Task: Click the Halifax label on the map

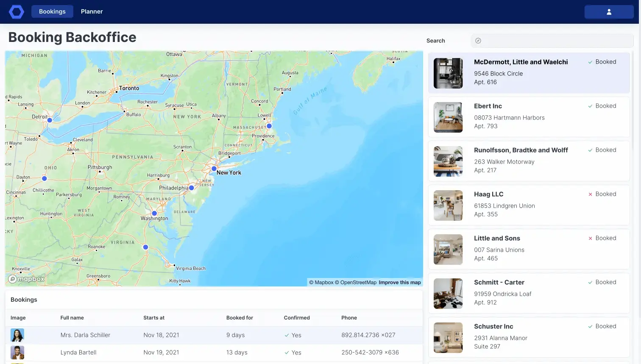Action: (393, 59)
